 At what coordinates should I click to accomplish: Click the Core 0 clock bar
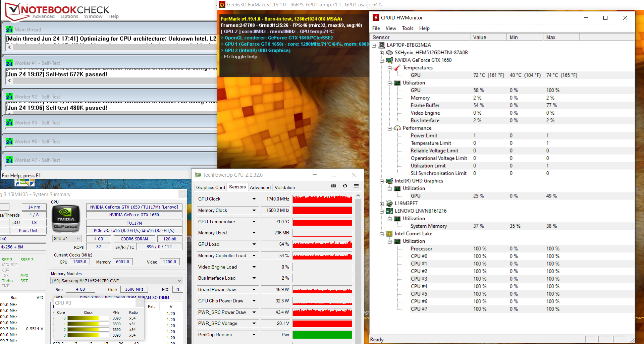(88, 318)
